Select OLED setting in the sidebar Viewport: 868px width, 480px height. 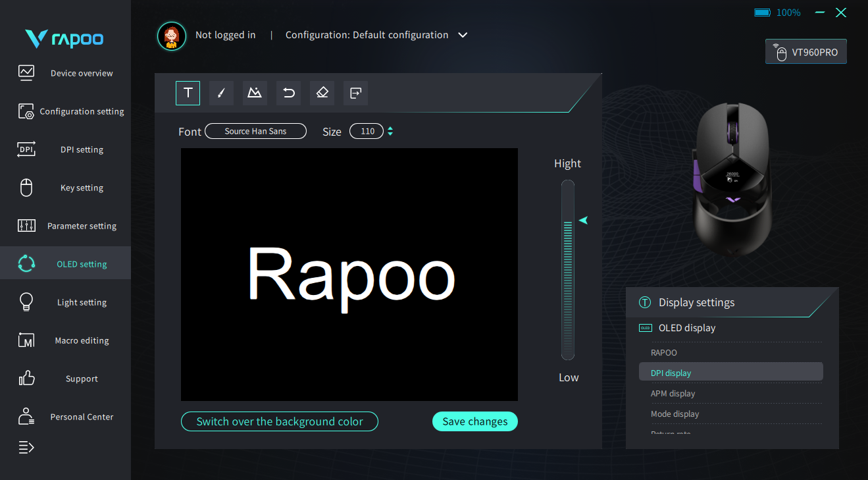coord(65,263)
